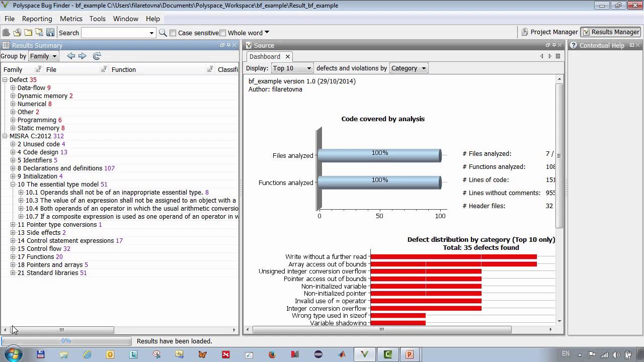This screenshot has height=362, width=644.
Task: Switch to Project Manager view
Action: point(549,32)
